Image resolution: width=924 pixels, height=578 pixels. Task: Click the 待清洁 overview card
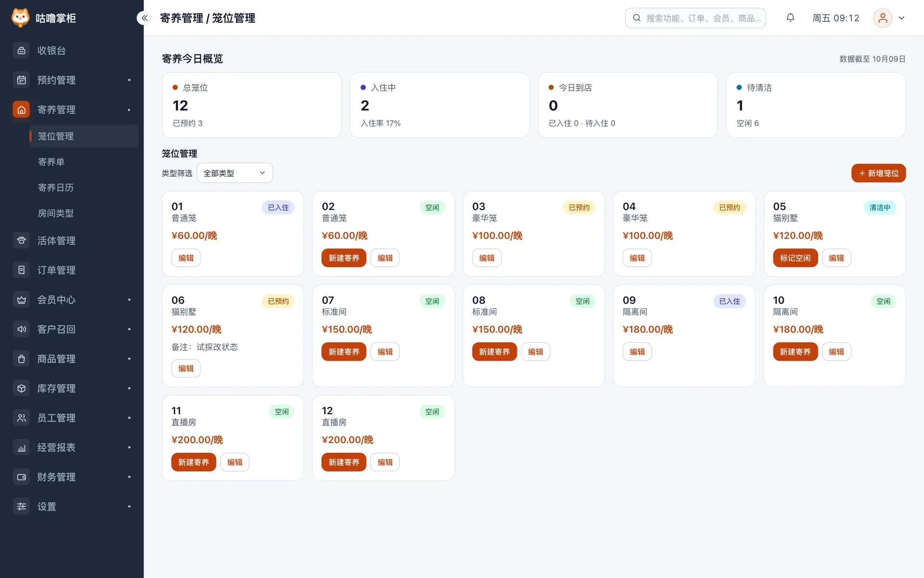[816, 105]
